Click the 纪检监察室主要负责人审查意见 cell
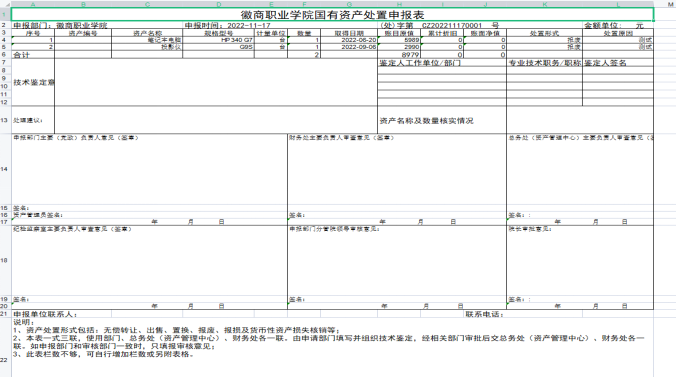 coord(149,261)
